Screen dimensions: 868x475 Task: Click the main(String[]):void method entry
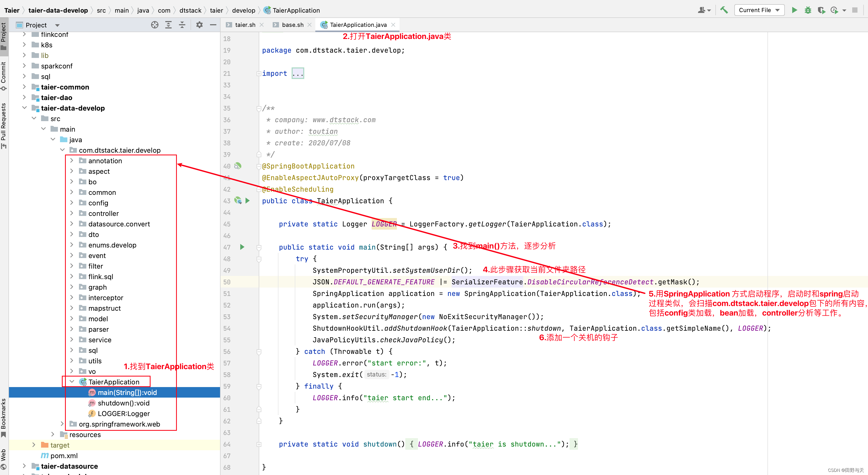[x=126, y=392]
